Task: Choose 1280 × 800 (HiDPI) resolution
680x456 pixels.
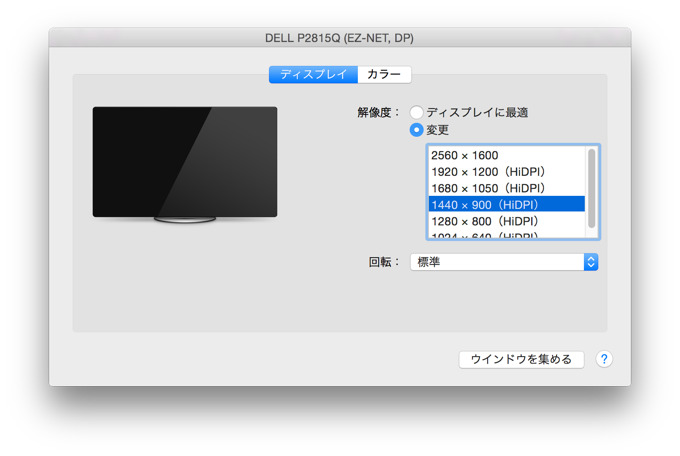Action: click(507, 221)
